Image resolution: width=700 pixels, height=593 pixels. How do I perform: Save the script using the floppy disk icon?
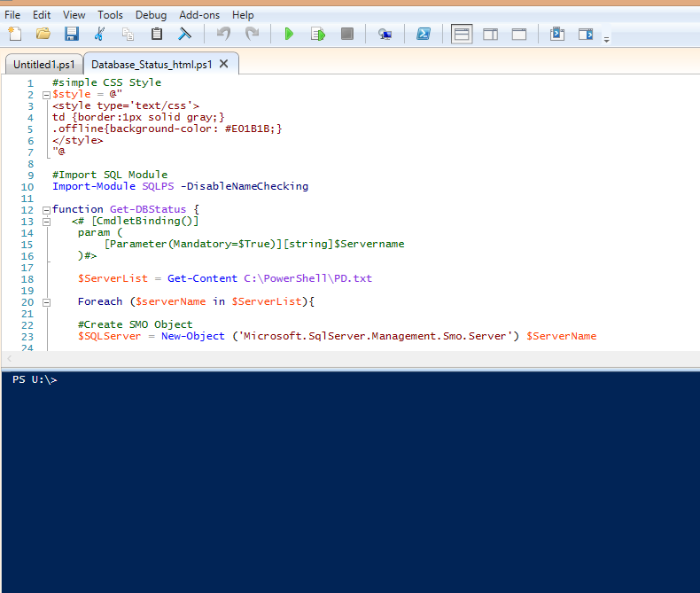click(71, 34)
